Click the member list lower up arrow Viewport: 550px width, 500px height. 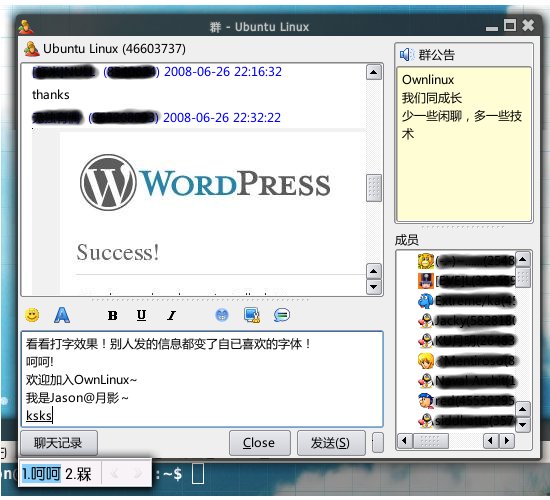pos(523,409)
